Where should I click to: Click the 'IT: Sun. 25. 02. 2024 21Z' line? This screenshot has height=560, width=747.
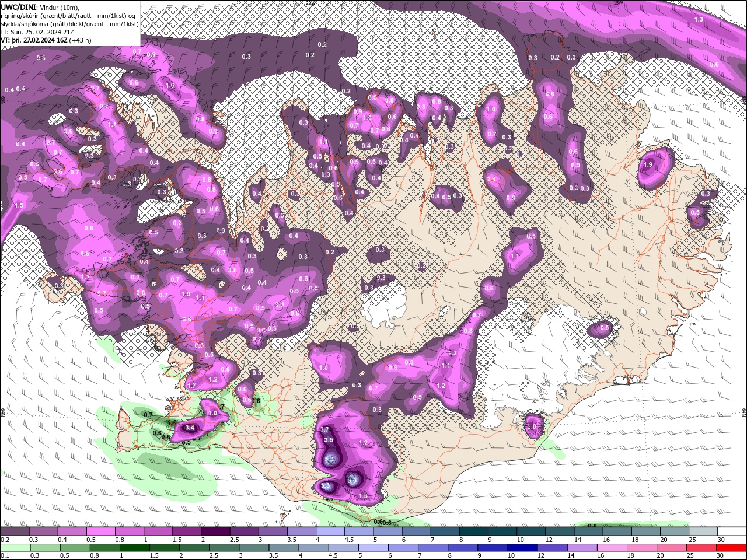(37, 32)
